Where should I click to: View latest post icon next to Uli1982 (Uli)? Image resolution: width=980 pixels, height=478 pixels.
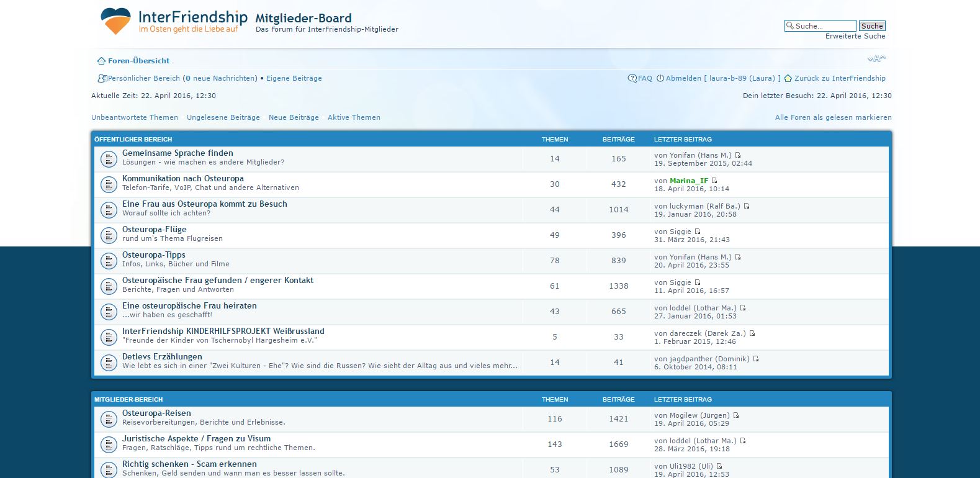(x=719, y=466)
